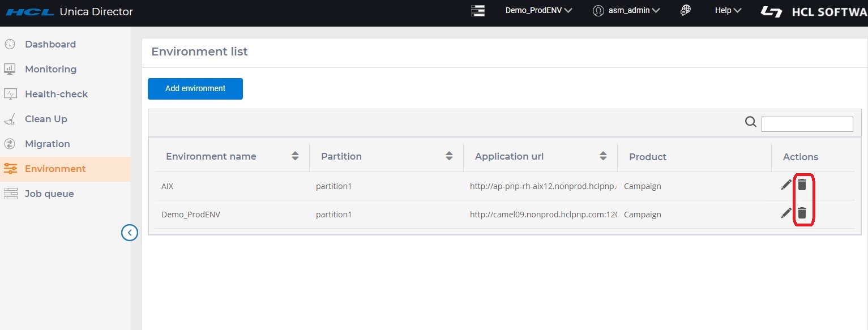
Task: Sort by Application url column
Action: click(x=603, y=156)
